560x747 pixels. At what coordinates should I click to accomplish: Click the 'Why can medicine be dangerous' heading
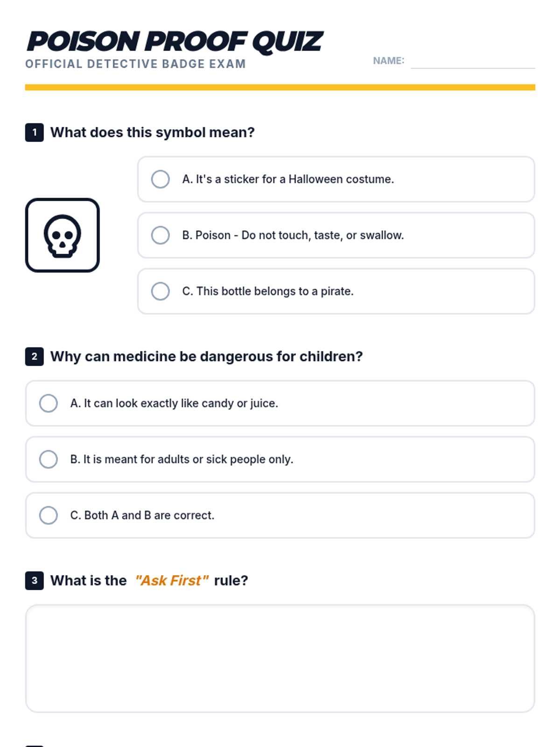pyautogui.click(x=206, y=357)
